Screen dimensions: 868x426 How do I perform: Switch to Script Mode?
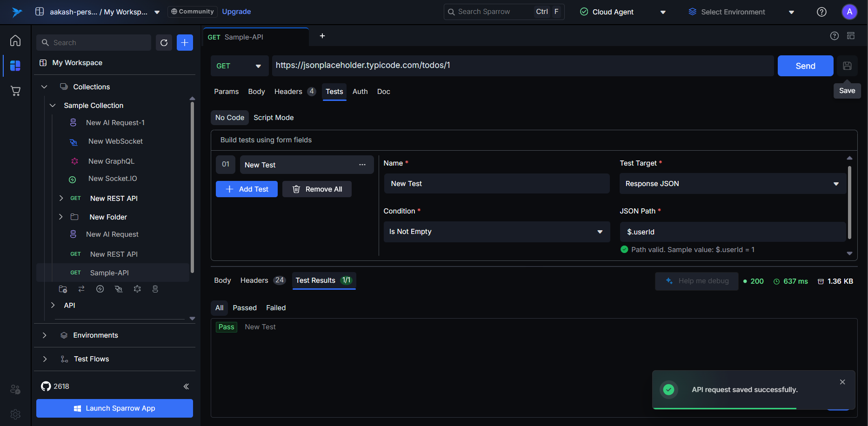click(274, 118)
